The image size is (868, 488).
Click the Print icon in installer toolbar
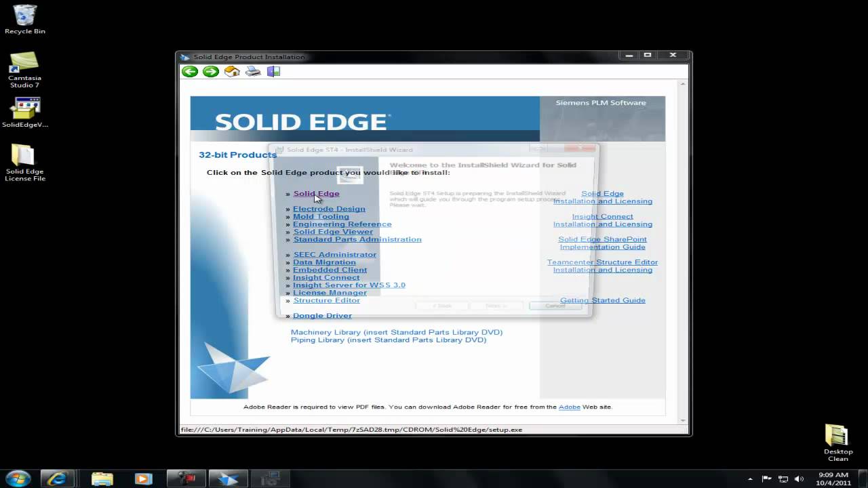[x=253, y=71]
